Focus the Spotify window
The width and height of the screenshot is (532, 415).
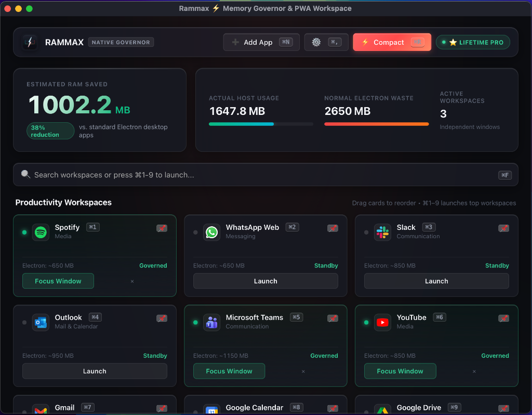(x=58, y=281)
